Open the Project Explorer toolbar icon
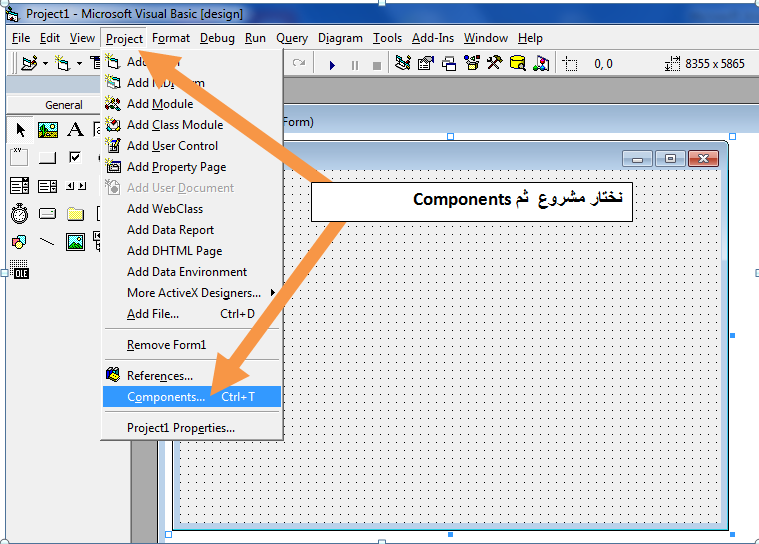This screenshot has height=544, width=759. coord(403,63)
